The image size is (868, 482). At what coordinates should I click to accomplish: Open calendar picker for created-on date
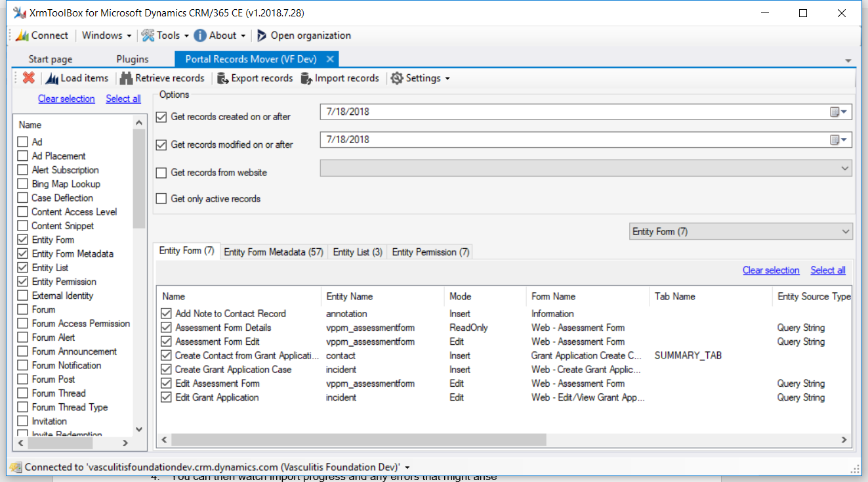tap(838, 112)
